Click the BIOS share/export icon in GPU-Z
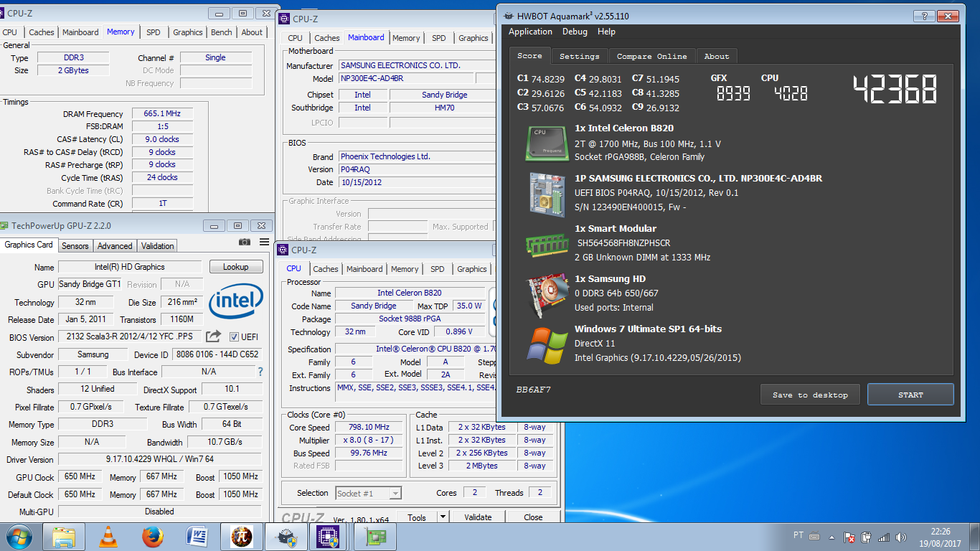980x551 pixels. [213, 336]
